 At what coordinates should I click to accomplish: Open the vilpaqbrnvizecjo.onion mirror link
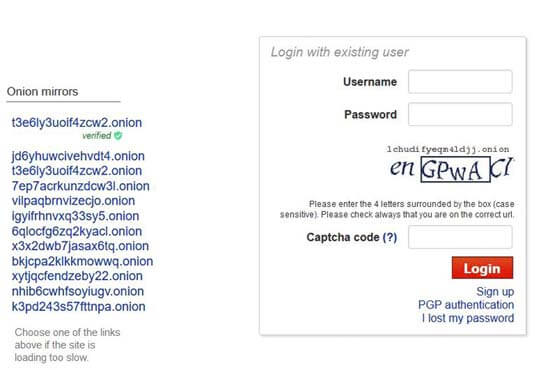[x=73, y=201]
